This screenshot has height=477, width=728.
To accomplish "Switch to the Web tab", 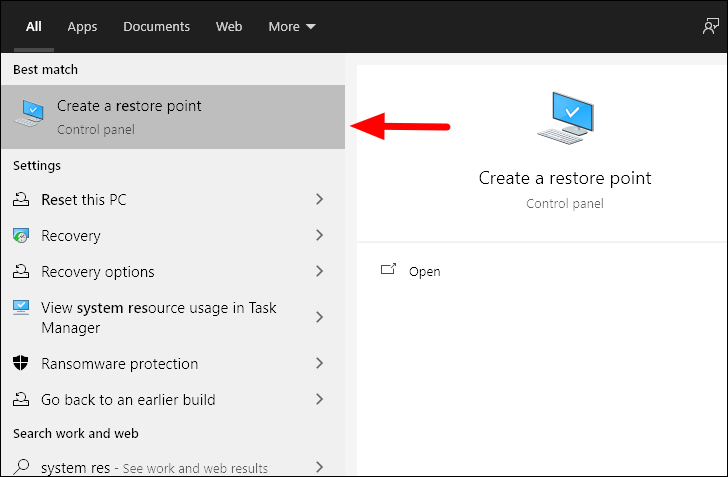I will coord(229,26).
